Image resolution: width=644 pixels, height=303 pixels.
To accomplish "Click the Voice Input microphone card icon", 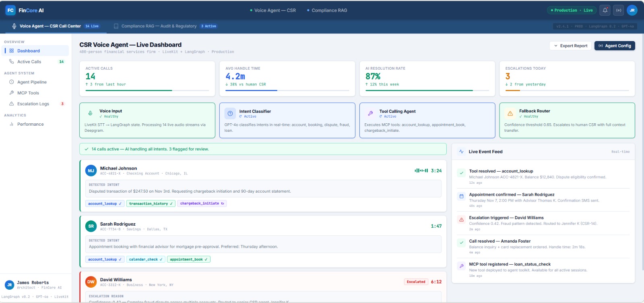I will coord(90,113).
